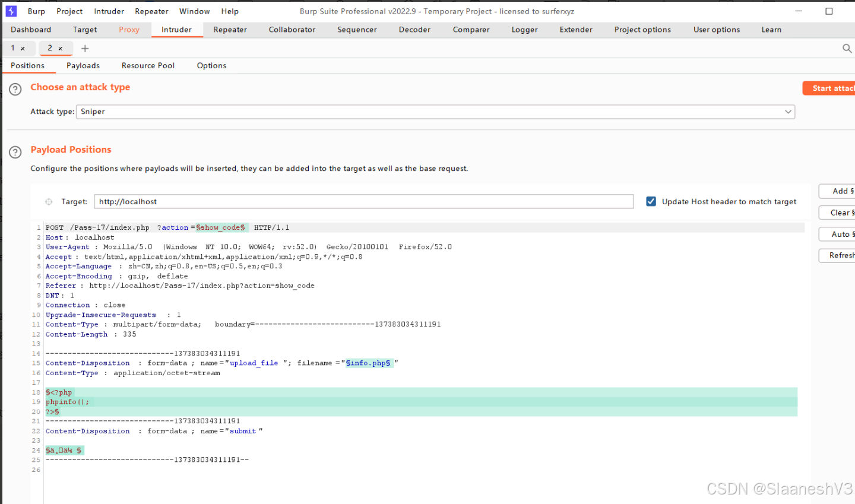Click the Accept-Encoding gzip, deflate line
This screenshot has height=504, width=855.
[x=117, y=276]
